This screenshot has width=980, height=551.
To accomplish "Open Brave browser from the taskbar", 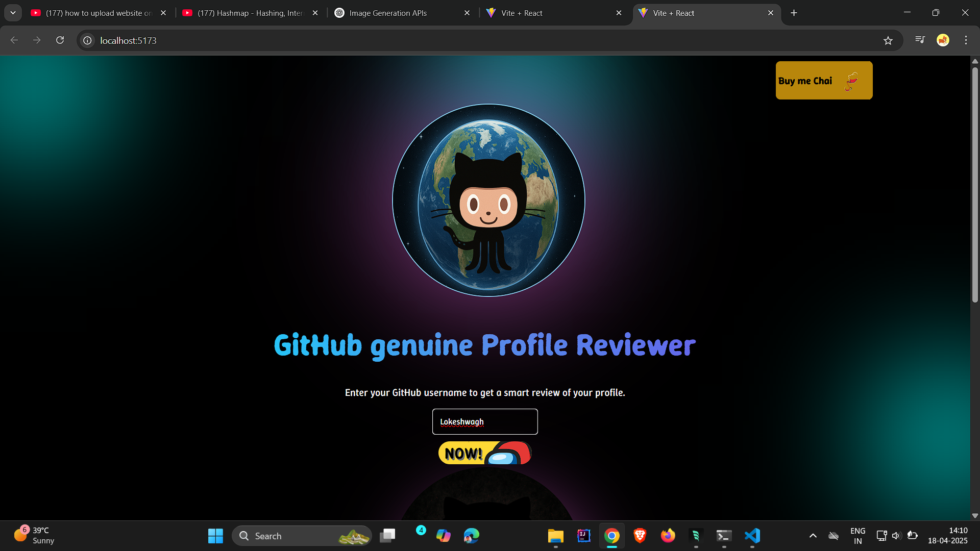I will pos(640,536).
